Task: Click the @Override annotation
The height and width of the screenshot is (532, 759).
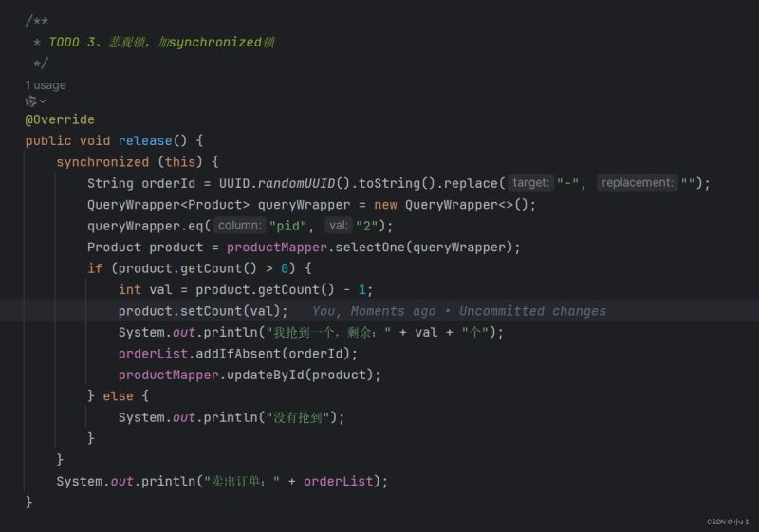Action: [x=60, y=119]
